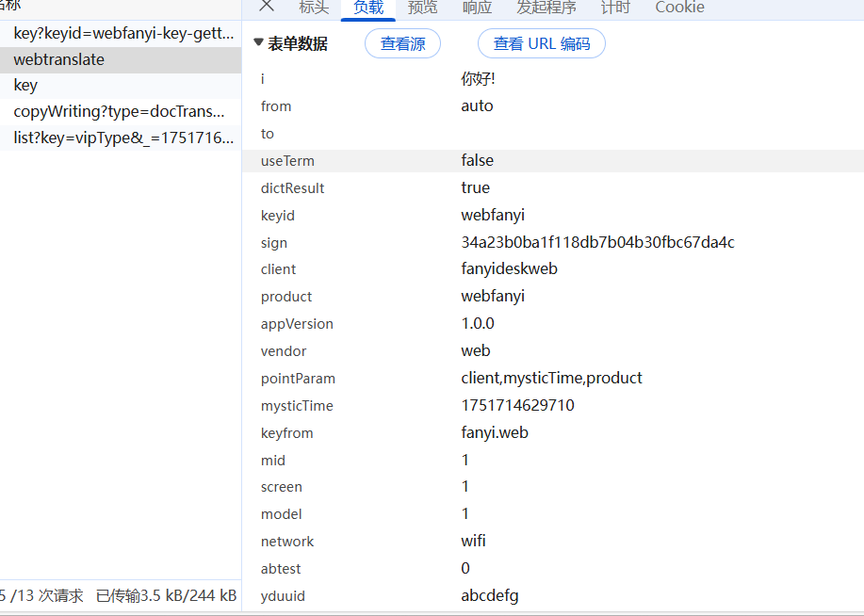The width and height of the screenshot is (864, 616).
Task: Click the screen parameter value 1
Action: coord(465,487)
